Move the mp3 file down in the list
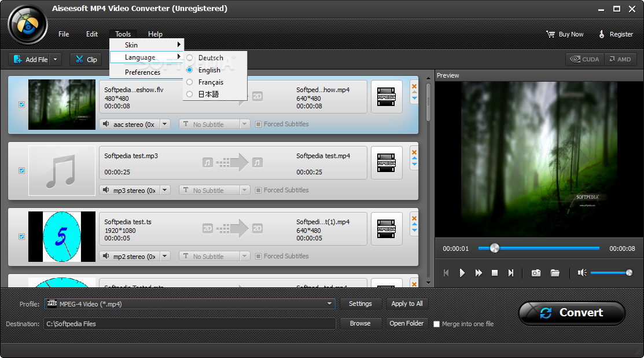The width and height of the screenshot is (644, 358). tap(414, 164)
